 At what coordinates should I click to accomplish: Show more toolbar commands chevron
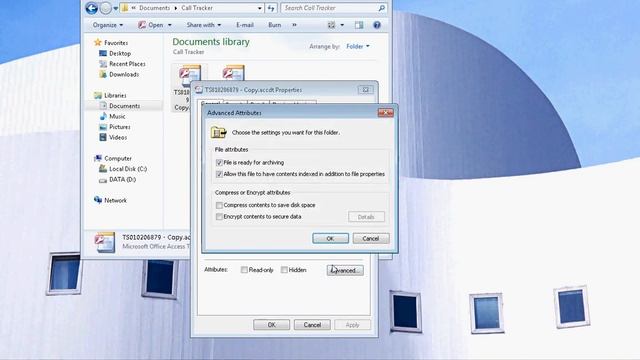coord(294,25)
